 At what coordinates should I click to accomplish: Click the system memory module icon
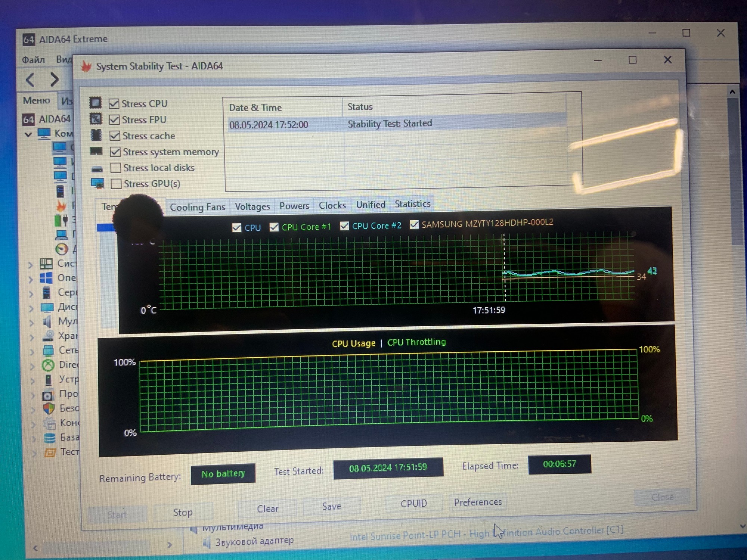(96, 151)
